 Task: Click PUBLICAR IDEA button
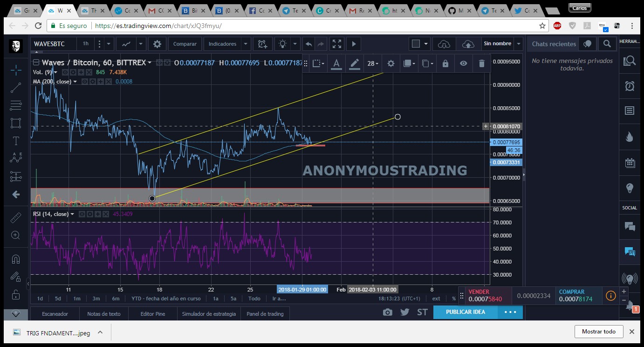tap(466, 312)
